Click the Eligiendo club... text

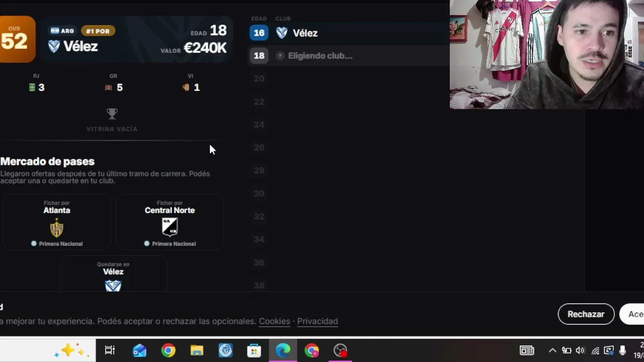click(320, 56)
